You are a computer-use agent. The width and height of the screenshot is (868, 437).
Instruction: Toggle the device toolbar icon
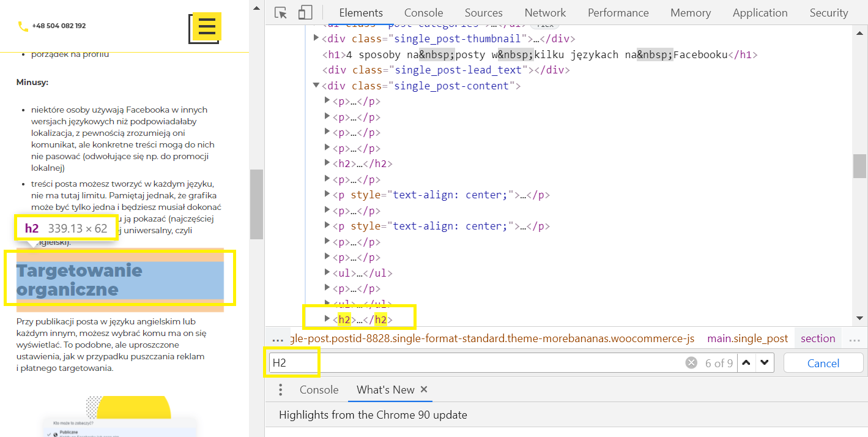click(x=305, y=13)
